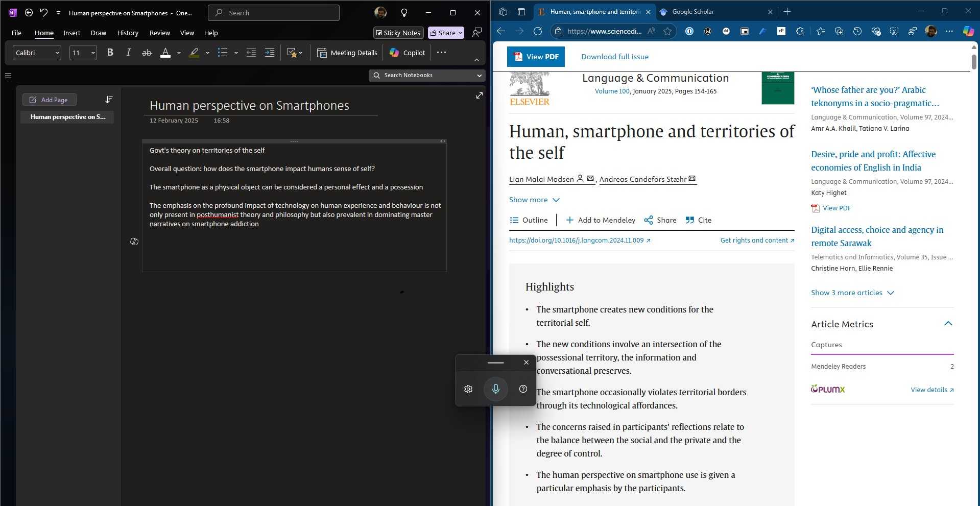Click the Search Notebooks field
The width and height of the screenshot is (980, 506).
coord(426,75)
